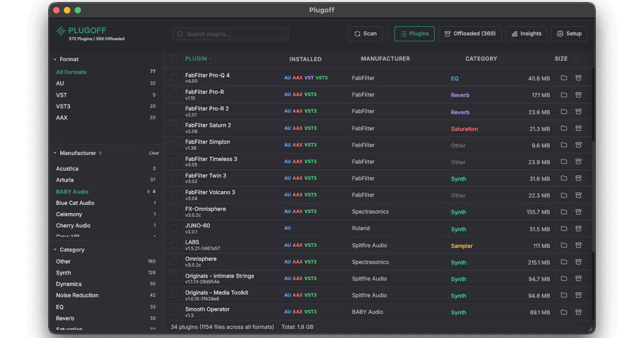The width and height of the screenshot is (644, 338).
Task: Focus the Search plugins field
Action: click(x=231, y=34)
